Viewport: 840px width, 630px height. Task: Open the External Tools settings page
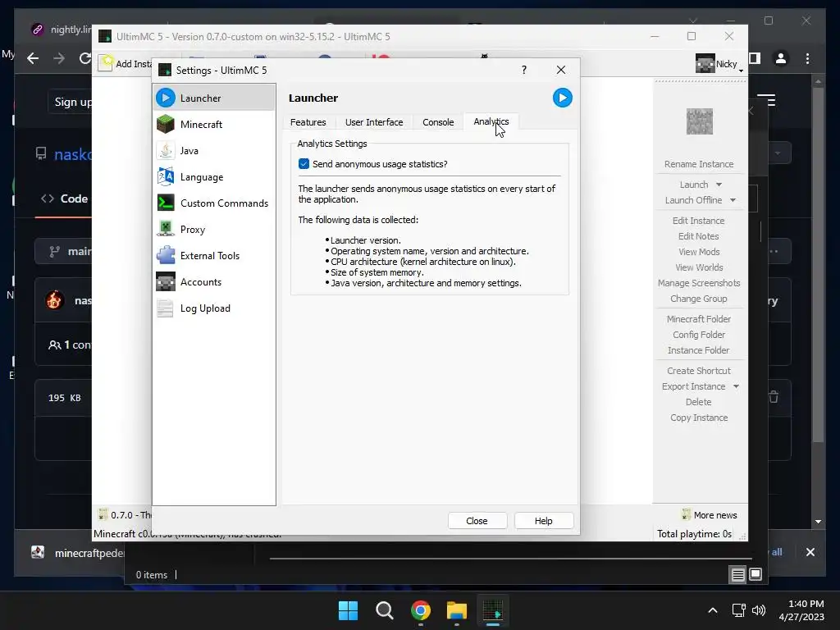coord(214,256)
